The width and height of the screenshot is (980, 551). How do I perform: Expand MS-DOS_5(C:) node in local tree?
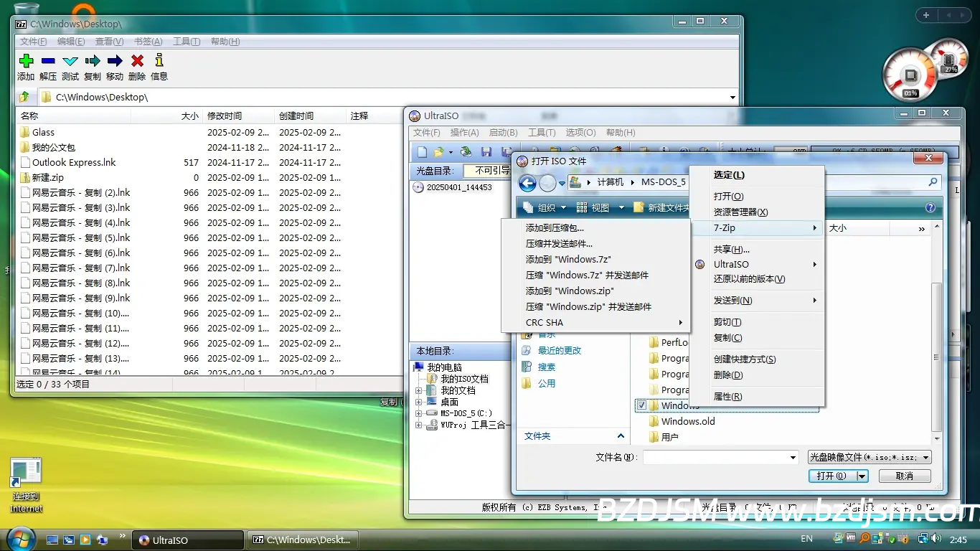click(x=419, y=414)
